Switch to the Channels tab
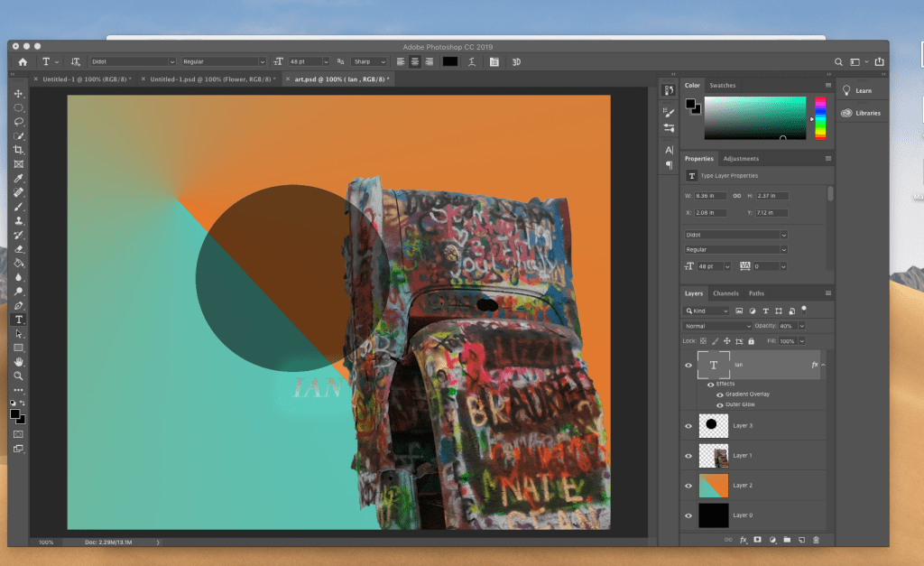Screen dimensions: 924x566 click(725, 293)
